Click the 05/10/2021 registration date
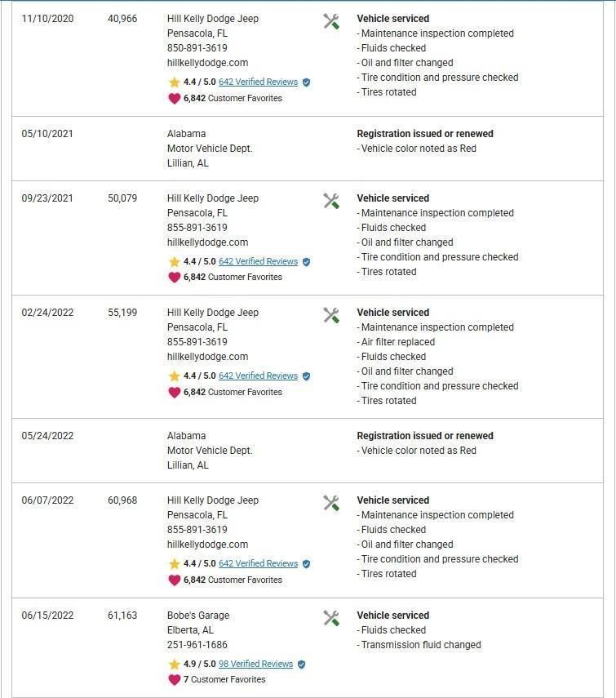Image resolution: width=616 pixels, height=698 pixels. pos(47,134)
